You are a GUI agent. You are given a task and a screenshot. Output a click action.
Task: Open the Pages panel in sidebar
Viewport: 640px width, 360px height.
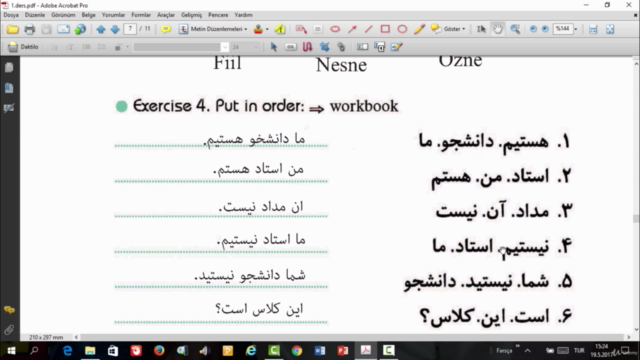9,68
